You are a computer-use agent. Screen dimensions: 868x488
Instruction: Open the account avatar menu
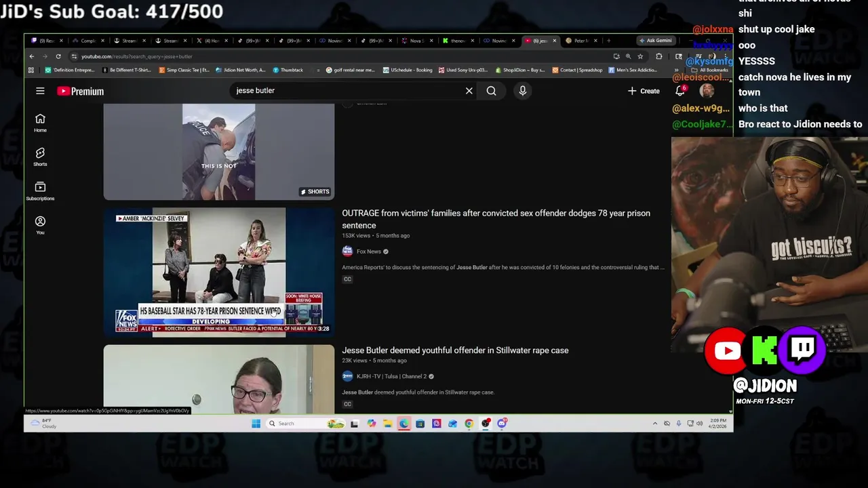coord(707,91)
